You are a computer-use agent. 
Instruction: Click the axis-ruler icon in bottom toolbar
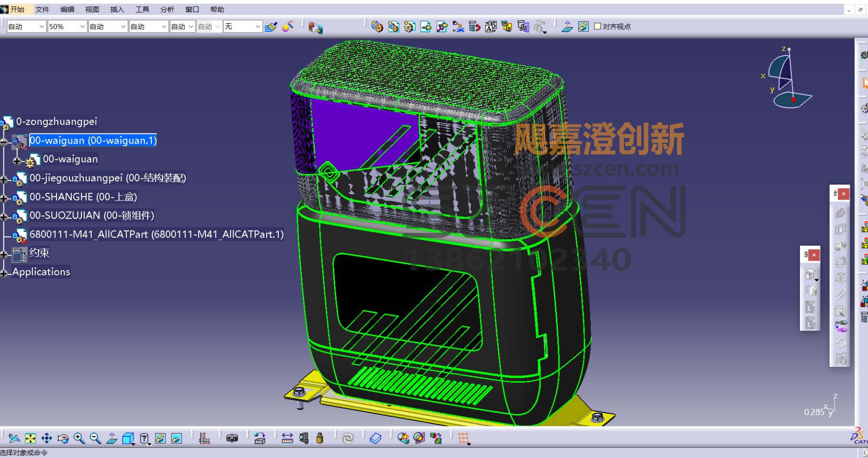pos(204,438)
